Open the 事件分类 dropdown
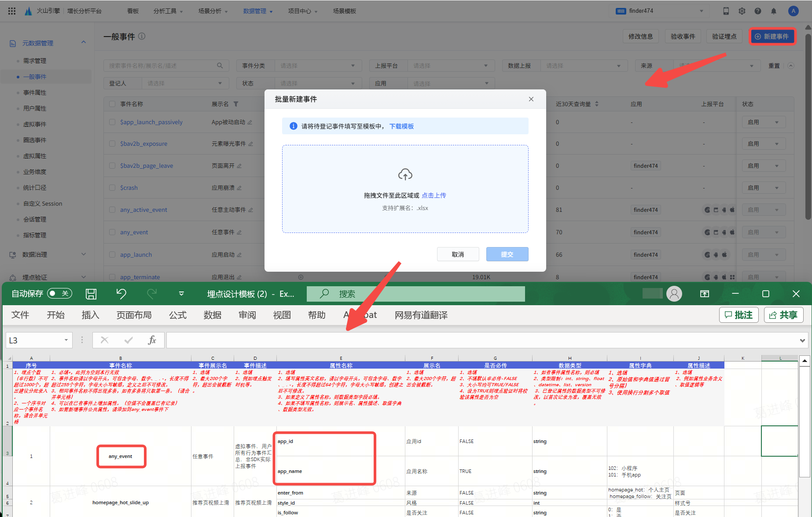The image size is (812, 517). tap(318, 66)
